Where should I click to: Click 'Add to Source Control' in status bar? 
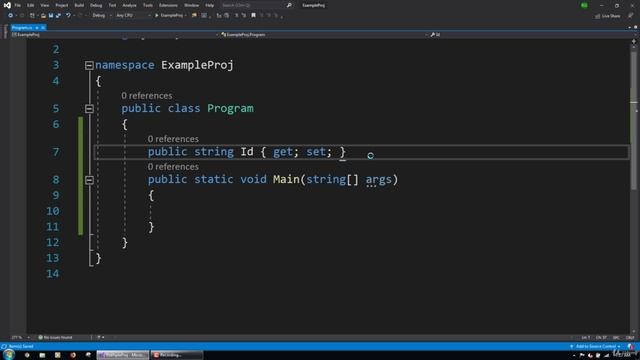tap(595, 347)
